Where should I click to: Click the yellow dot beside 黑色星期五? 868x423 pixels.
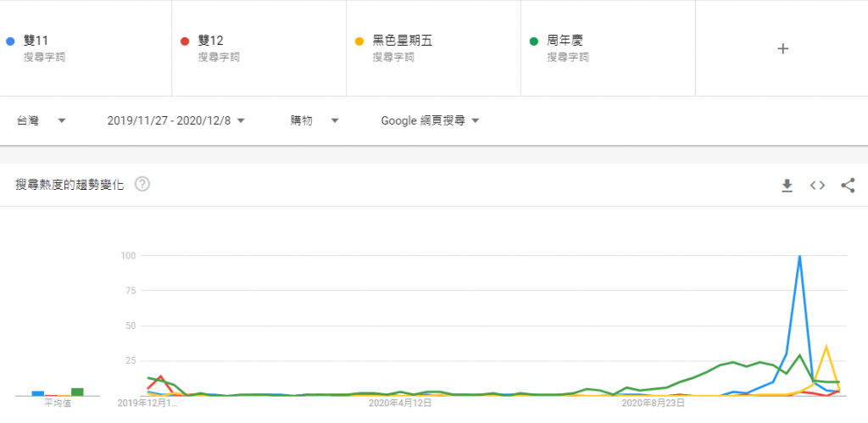pyautogui.click(x=359, y=41)
